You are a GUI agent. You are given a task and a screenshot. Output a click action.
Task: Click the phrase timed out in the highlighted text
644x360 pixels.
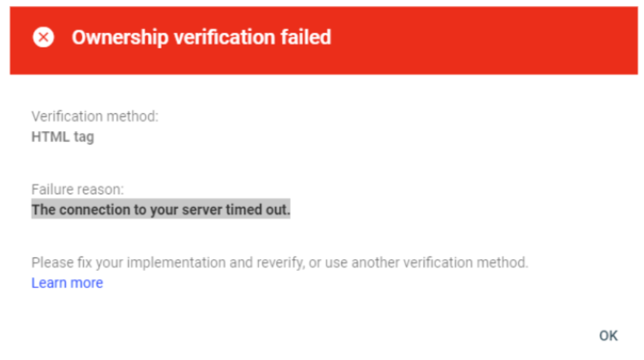pyautogui.click(x=258, y=210)
